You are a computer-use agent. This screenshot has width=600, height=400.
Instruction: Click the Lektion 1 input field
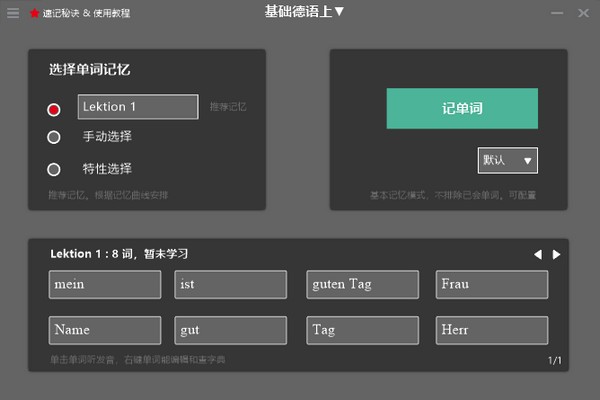(x=137, y=107)
